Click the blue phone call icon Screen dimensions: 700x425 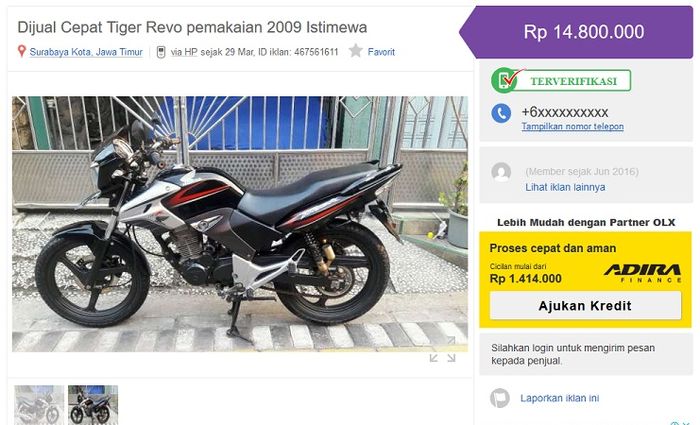501,113
